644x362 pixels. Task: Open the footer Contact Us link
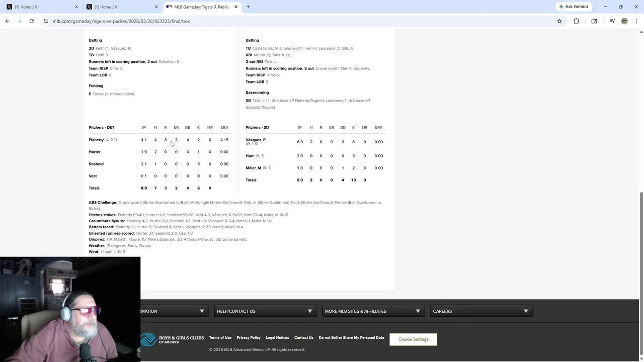pos(304,337)
